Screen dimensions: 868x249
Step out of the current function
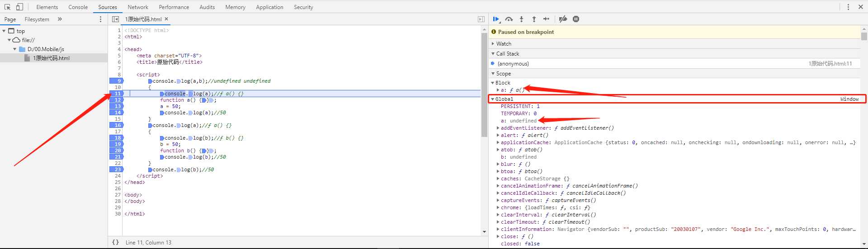click(x=534, y=19)
